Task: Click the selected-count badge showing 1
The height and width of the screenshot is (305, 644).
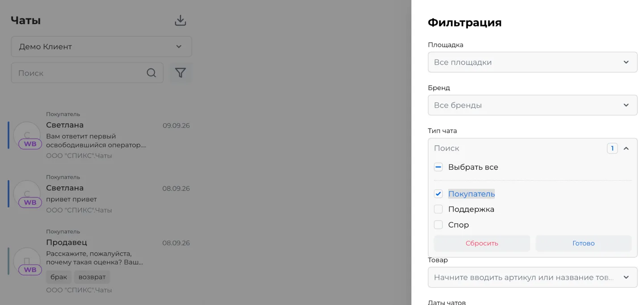Action: (x=612, y=148)
